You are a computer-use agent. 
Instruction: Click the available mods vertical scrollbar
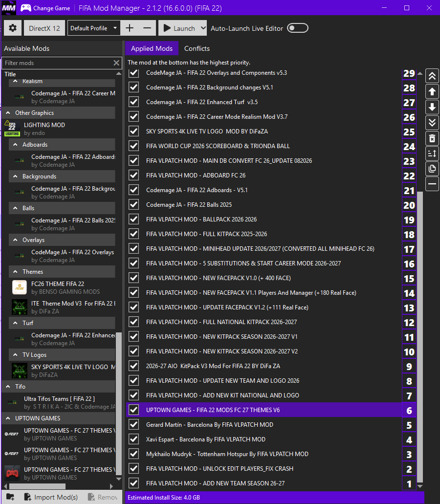pyautogui.click(x=119, y=403)
